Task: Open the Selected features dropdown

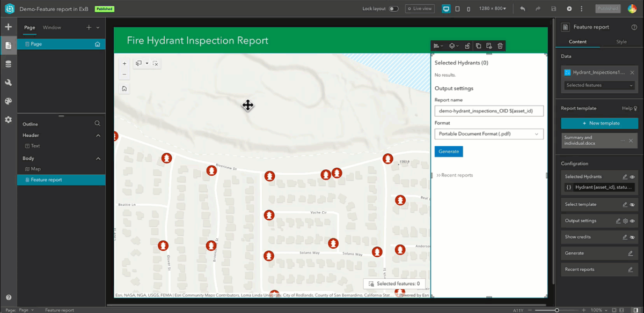Action: coord(599,85)
